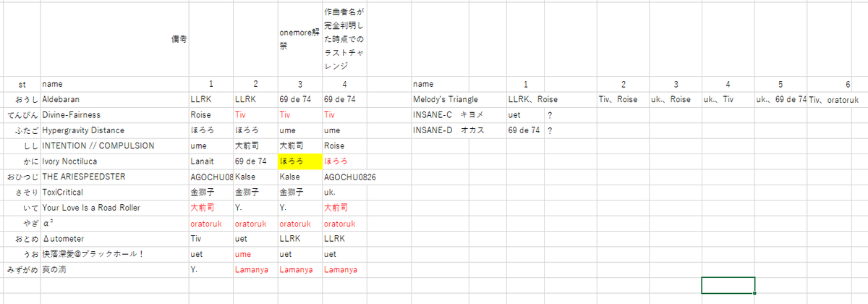Click the 快落深愛@ブラックホール! cell
The image size is (868, 304).
click(x=114, y=254)
